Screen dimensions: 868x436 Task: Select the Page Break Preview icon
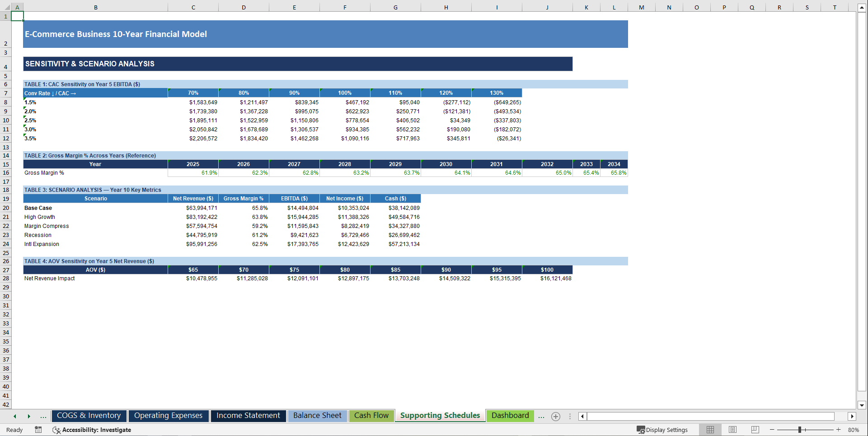coord(755,430)
